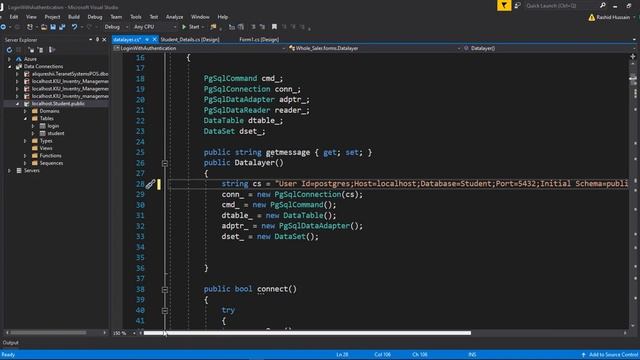The width and height of the screenshot is (640, 360).
Task: Click the editor horizontal scrollbar thumb
Action: (x=307, y=333)
